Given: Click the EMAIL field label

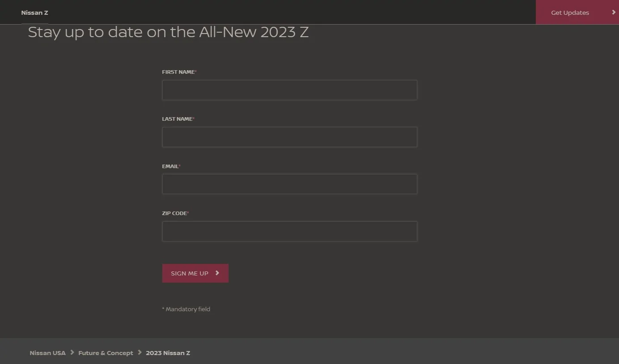Looking at the screenshot, I should point(171,166).
